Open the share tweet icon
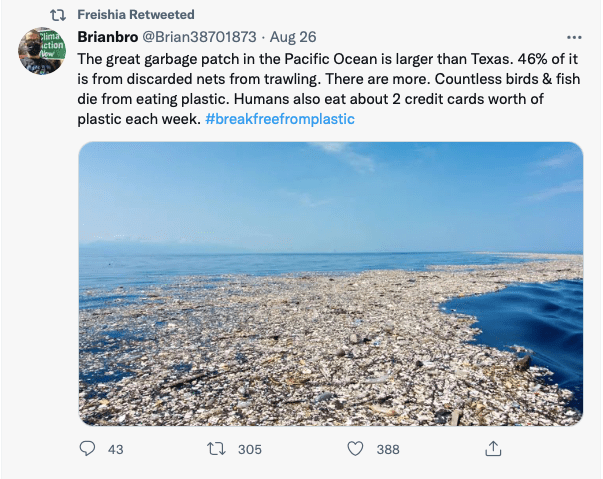The image size is (603, 479). [492, 448]
